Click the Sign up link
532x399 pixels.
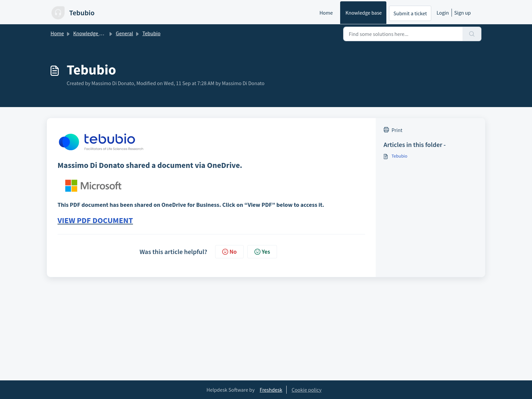click(x=462, y=13)
